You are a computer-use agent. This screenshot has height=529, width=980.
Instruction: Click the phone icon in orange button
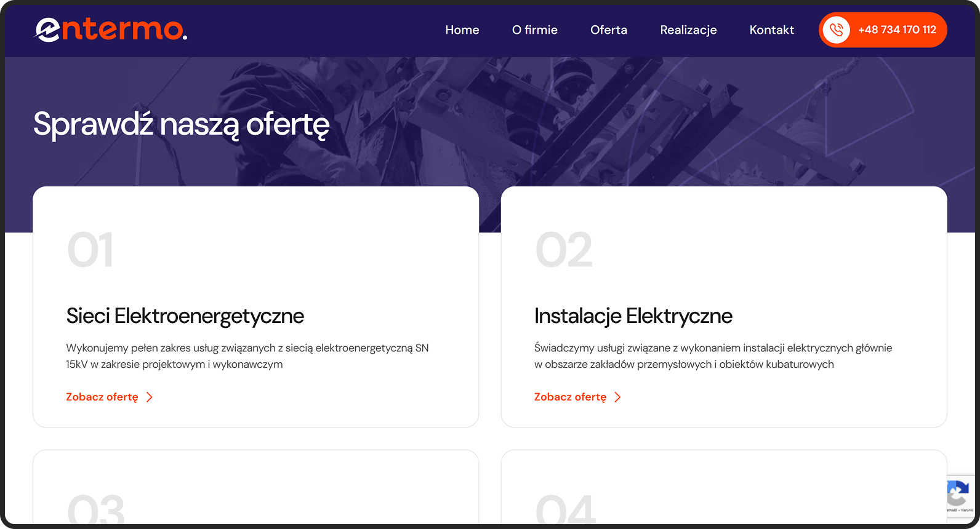pos(836,30)
